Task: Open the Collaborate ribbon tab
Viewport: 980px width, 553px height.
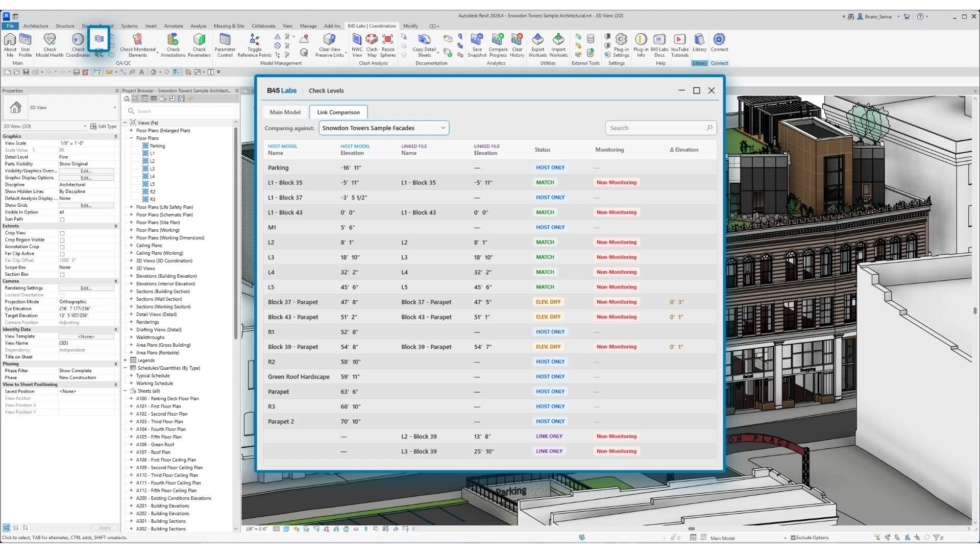Action: [263, 26]
